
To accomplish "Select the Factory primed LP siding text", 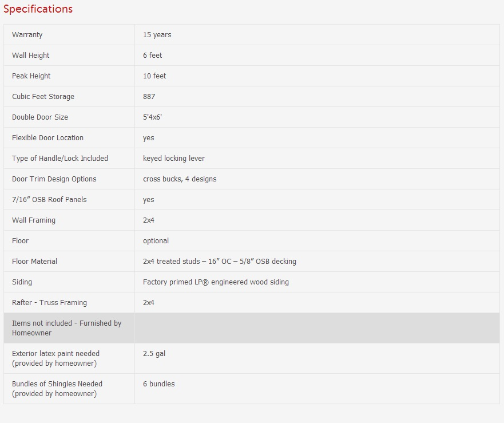I will click(216, 282).
